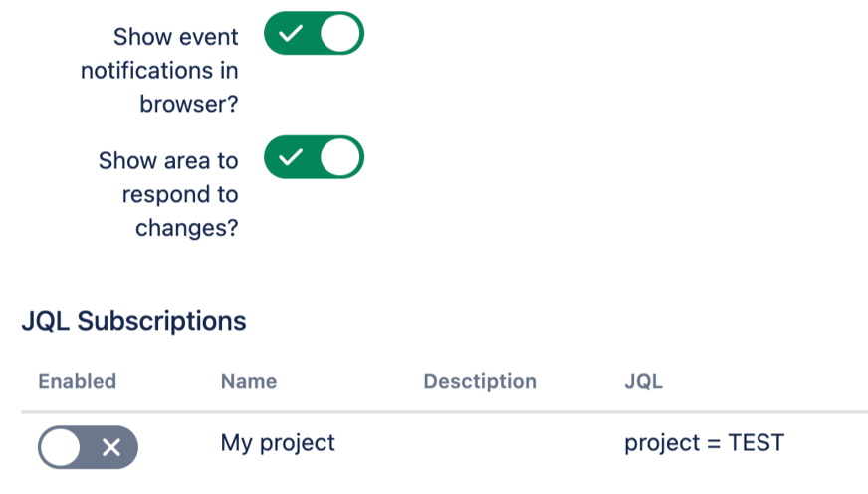Click the 'Desctiption' column header

(x=479, y=381)
